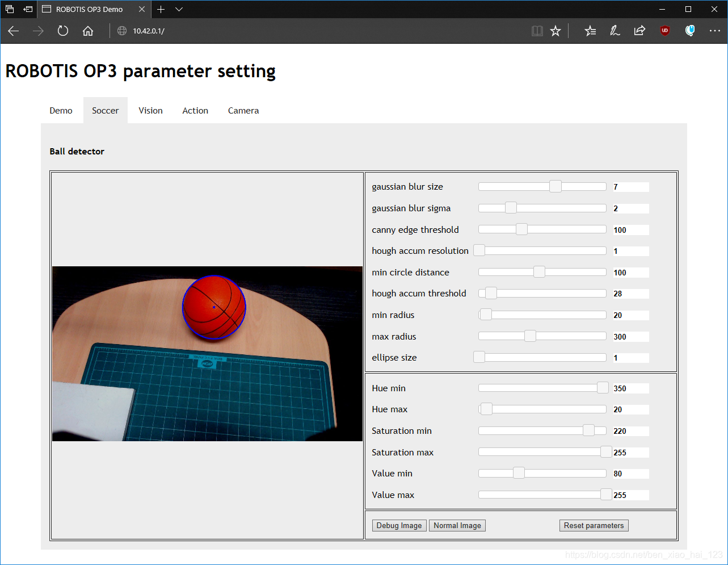The height and width of the screenshot is (565, 728).
Task: Click the min circle distance value field
Action: click(x=631, y=273)
